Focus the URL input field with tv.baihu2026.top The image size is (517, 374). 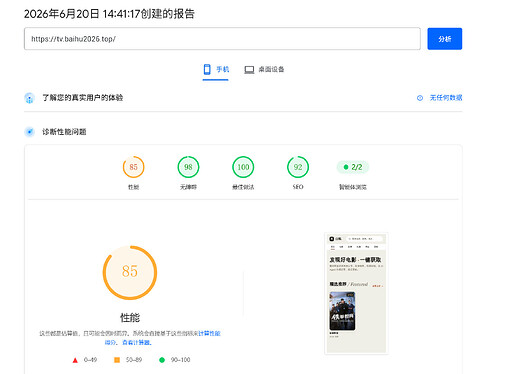222,39
